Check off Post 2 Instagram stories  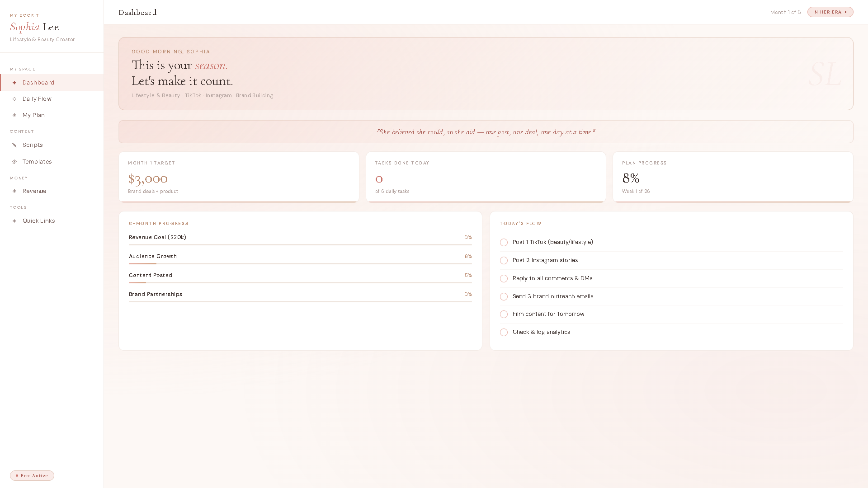(x=504, y=261)
